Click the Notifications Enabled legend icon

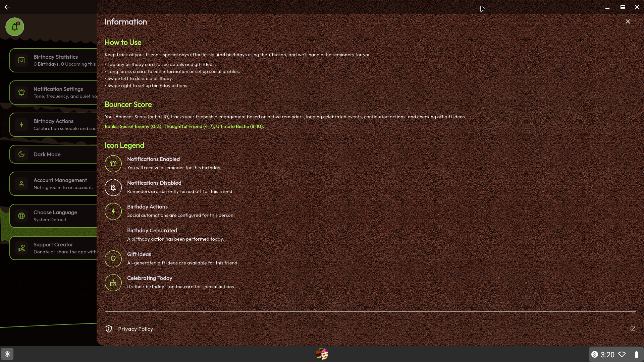[113, 164]
